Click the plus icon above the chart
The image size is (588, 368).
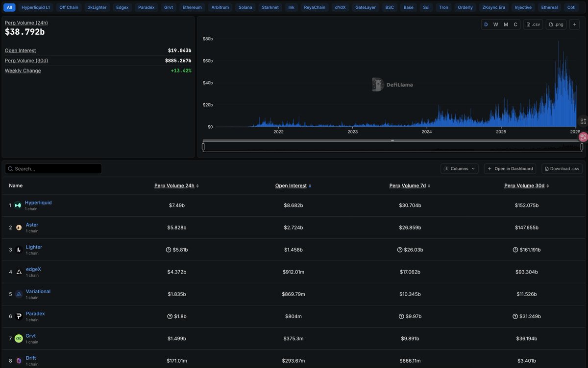coord(574,24)
